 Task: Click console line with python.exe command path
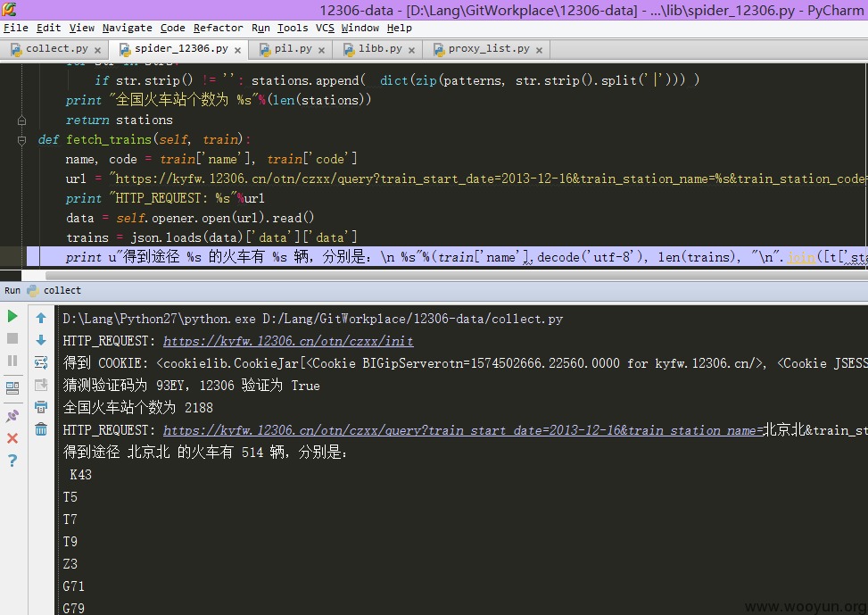click(313, 320)
